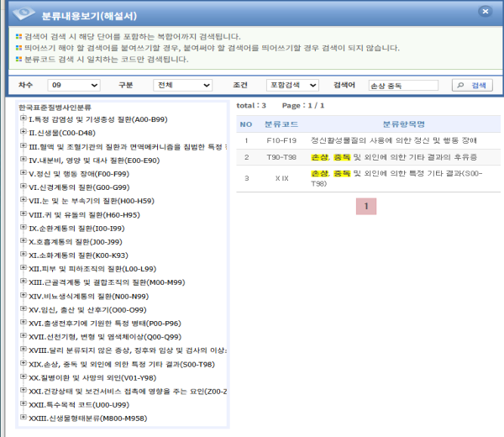The width and height of the screenshot is (504, 437).
Task: Close the 분류내용보기 dialog
Action: point(485,12)
